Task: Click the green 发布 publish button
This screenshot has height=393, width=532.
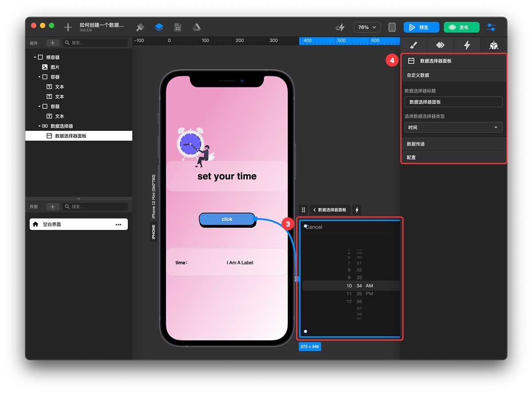Action: pos(462,28)
